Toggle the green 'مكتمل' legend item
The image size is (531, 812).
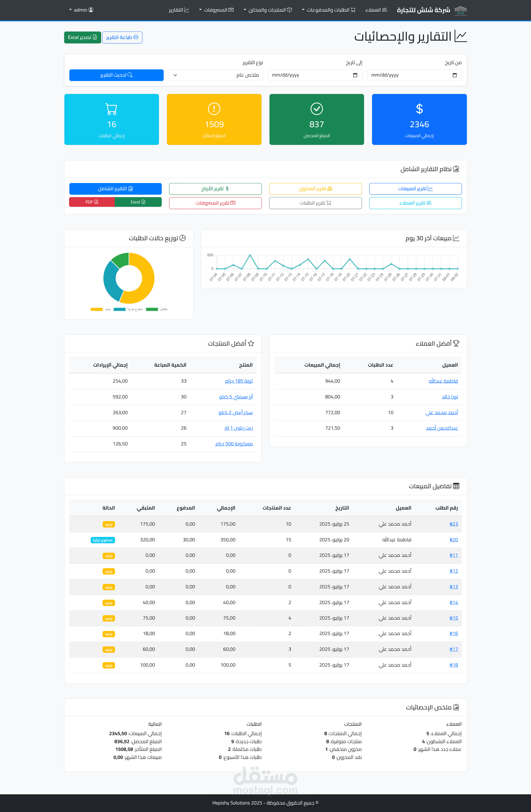152,309
